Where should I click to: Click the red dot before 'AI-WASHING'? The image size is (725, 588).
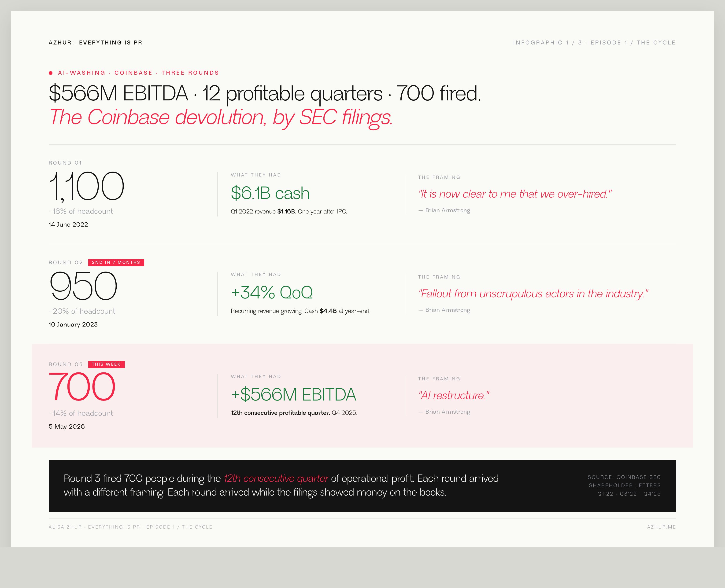pyautogui.click(x=51, y=73)
